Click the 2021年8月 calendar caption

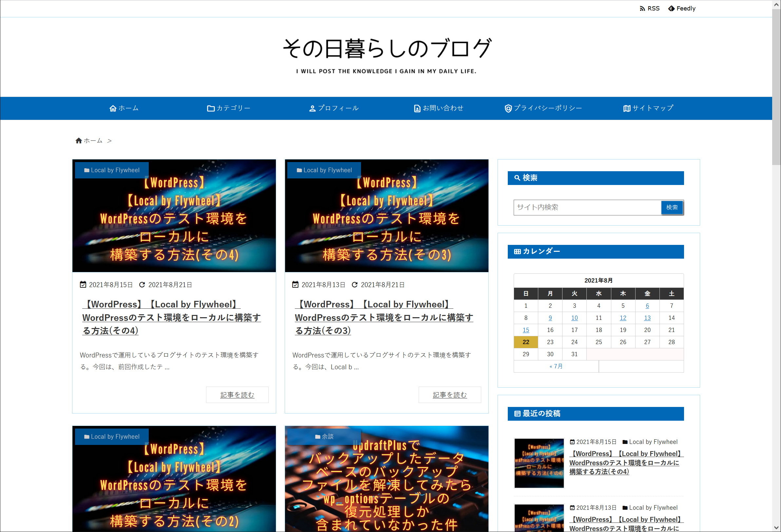[599, 280]
